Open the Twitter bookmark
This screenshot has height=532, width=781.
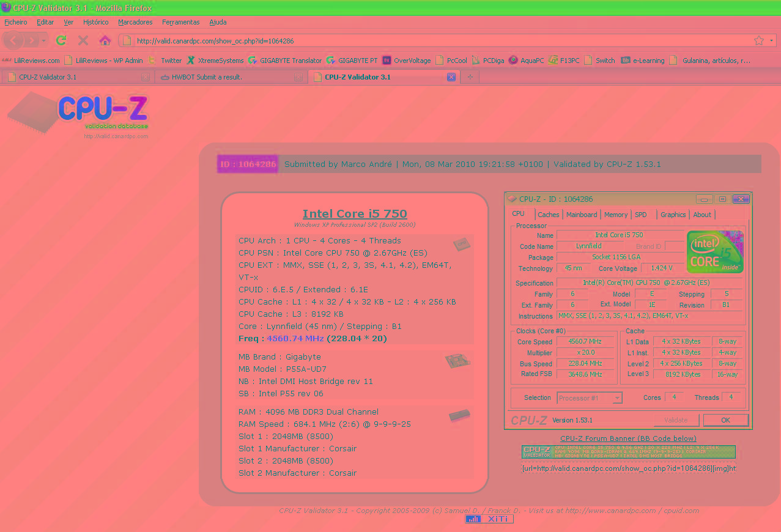(165, 61)
